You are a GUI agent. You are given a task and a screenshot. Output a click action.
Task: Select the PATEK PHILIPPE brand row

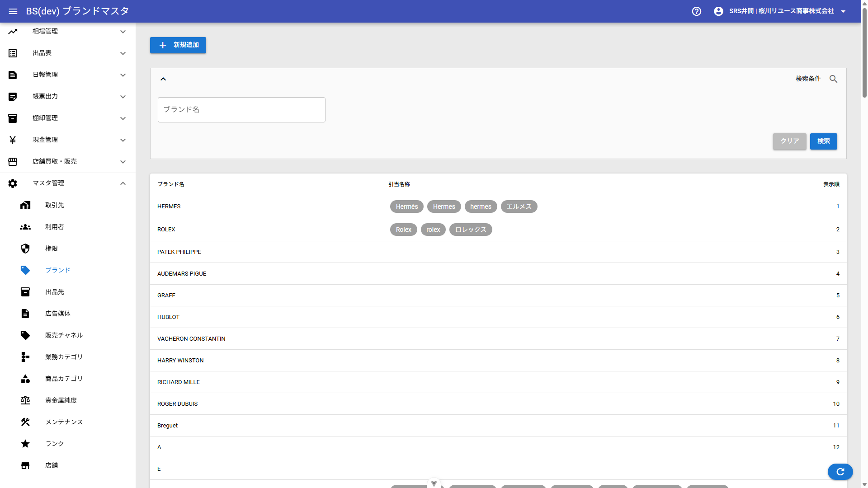pos(498,252)
